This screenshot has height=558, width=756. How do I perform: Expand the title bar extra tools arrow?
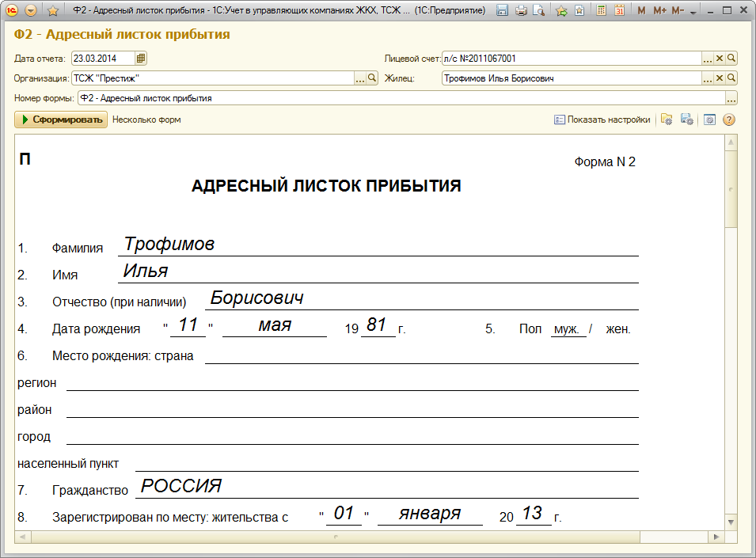pyautogui.click(x=693, y=12)
